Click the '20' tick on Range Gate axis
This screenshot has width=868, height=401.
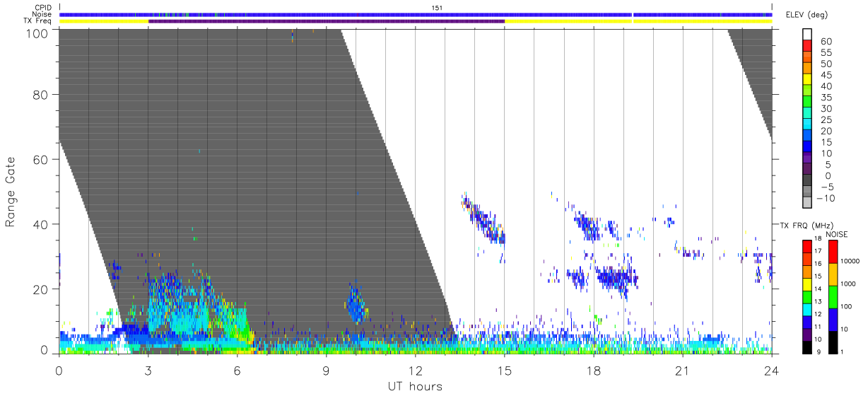pos(41,289)
